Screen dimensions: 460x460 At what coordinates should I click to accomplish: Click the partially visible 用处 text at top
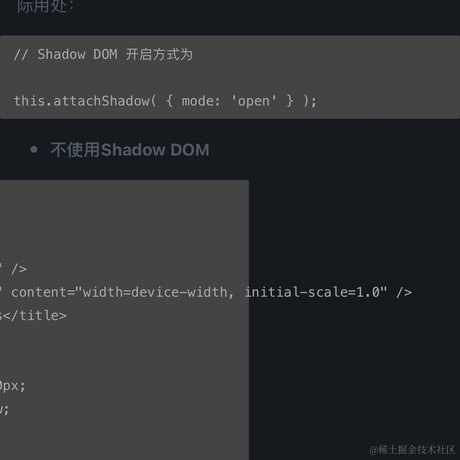[x=46, y=6]
